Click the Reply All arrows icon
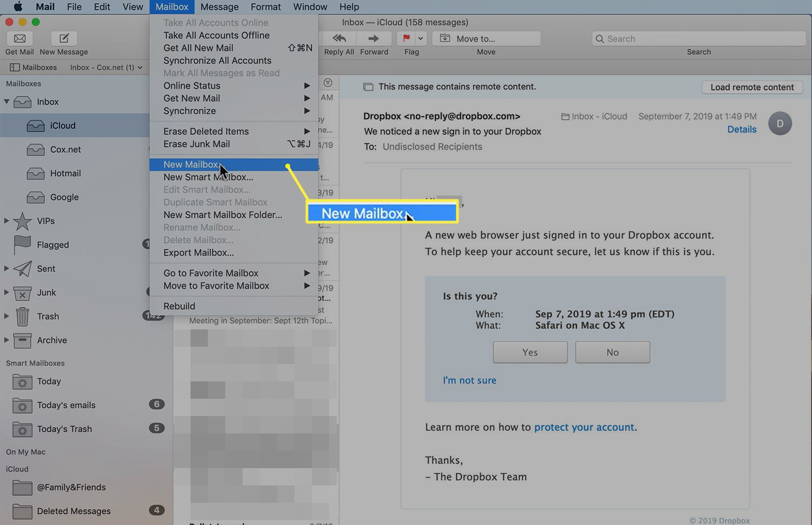This screenshot has width=812, height=525. pos(339,38)
